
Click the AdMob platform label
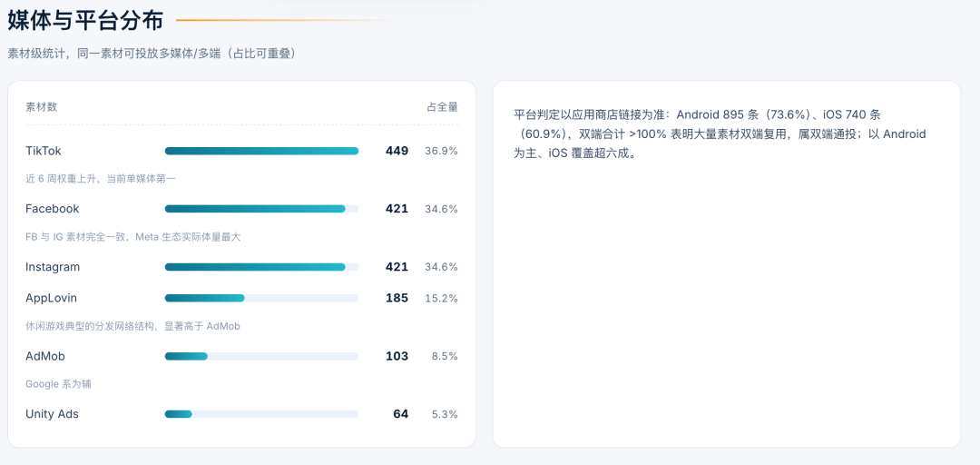pos(45,356)
